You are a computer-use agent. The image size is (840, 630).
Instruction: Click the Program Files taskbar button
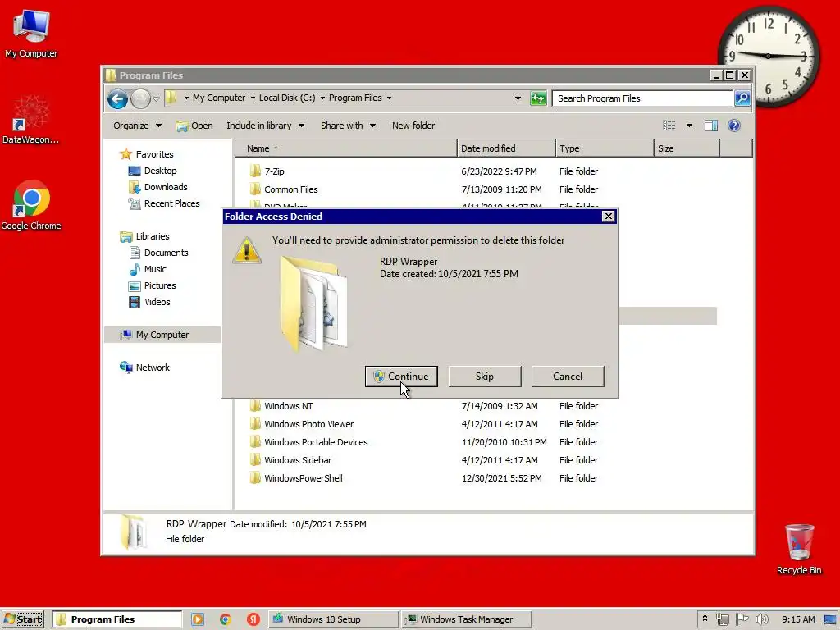point(116,619)
